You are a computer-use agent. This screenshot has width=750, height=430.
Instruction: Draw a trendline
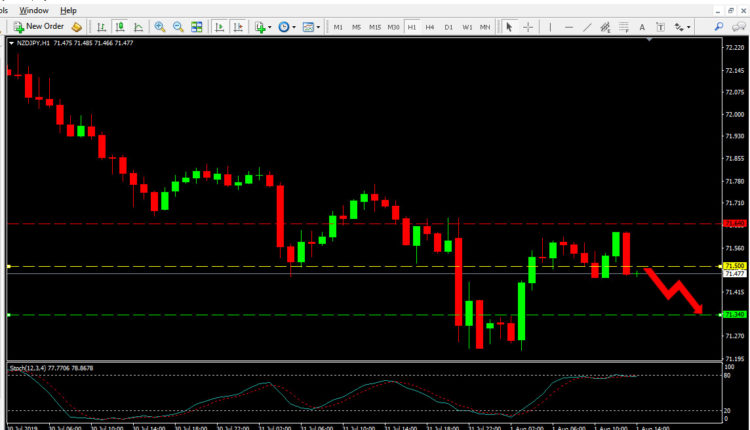pos(587,27)
